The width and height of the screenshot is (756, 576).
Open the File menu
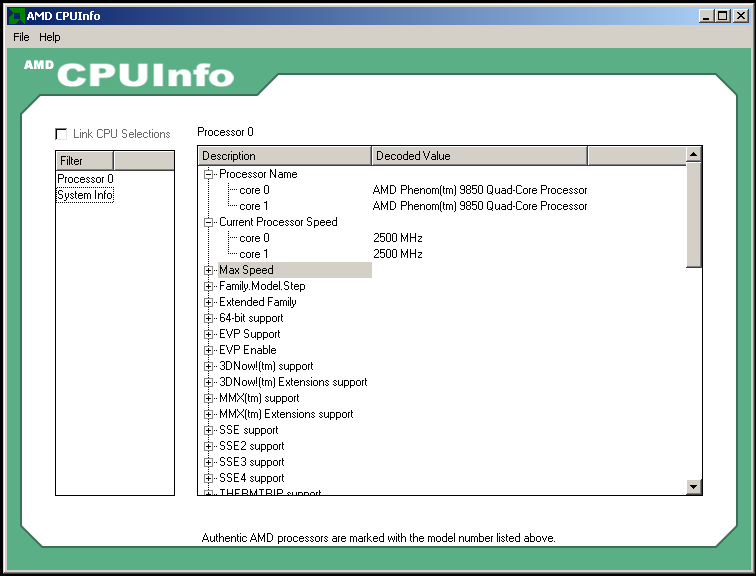[21, 37]
